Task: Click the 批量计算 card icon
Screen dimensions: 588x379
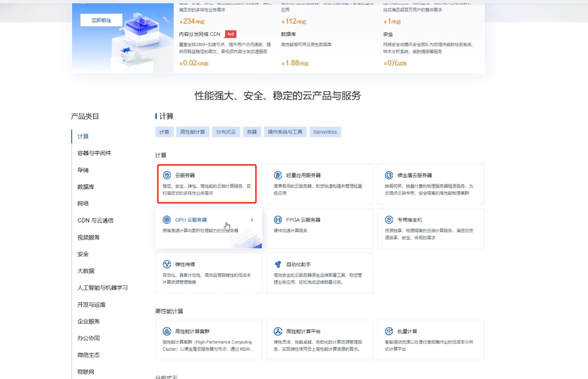Action: pos(389,331)
